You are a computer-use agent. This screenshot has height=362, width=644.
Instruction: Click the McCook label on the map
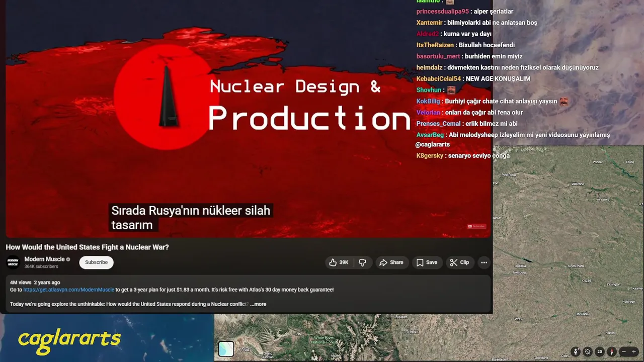(583, 313)
